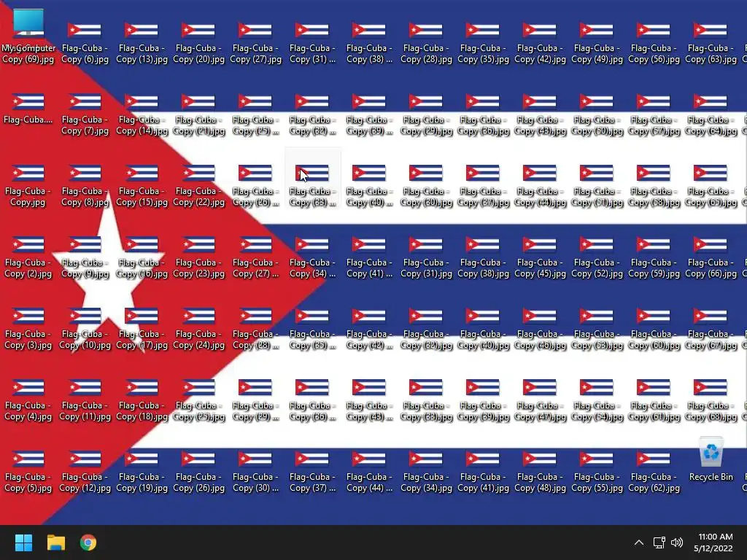The width and height of the screenshot is (747, 560).
Task: Select Flag-Cuba - Copy (3).jpg
Action: tap(28, 329)
